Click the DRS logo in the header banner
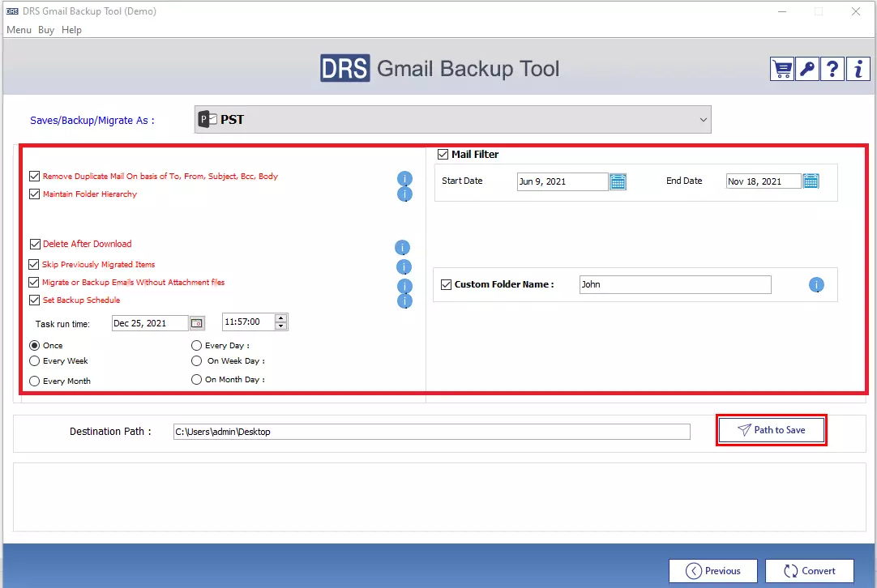The height and width of the screenshot is (588, 877). (x=344, y=68)
